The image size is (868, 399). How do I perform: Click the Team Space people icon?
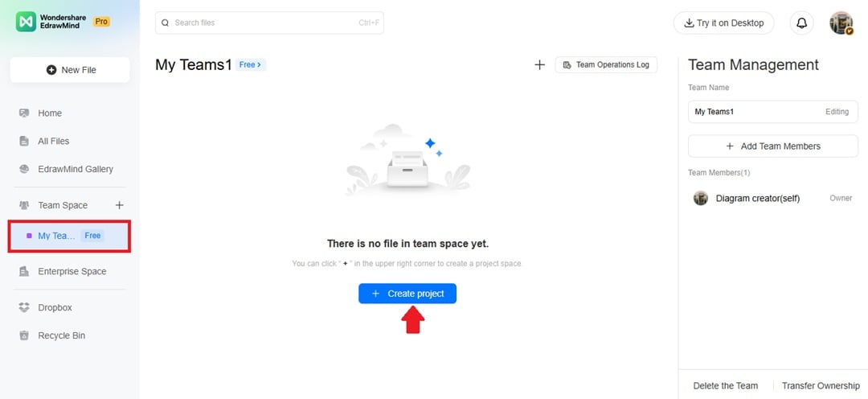click(x=24, y=205)
